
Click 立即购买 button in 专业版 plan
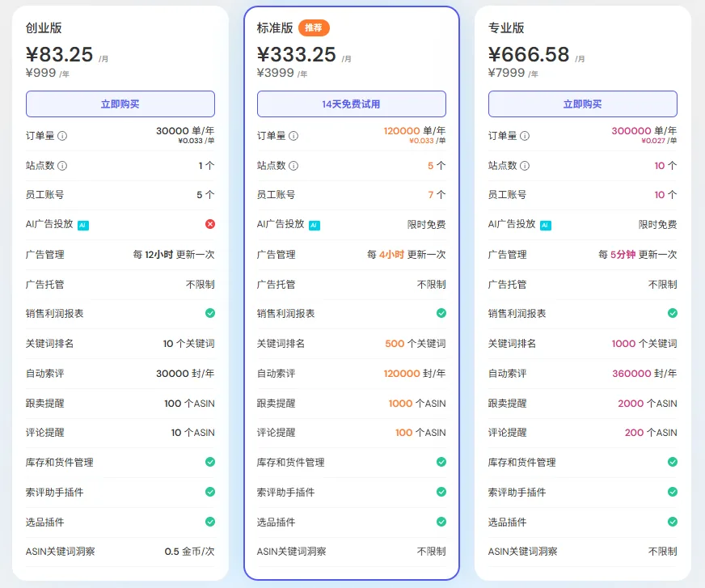[x=582, y=104]
